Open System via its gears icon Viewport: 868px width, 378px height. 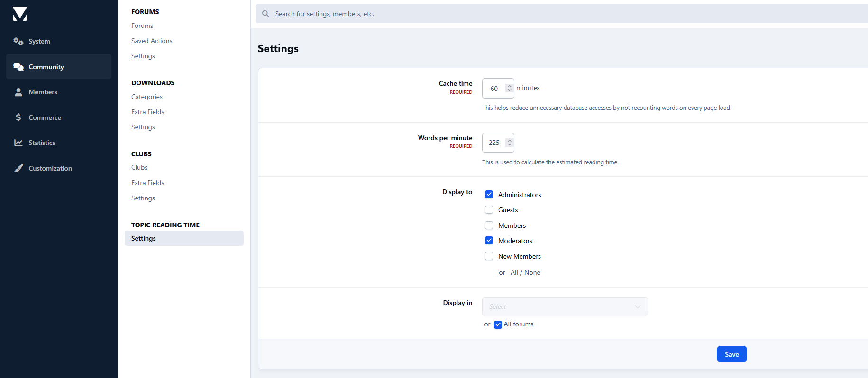click(x=18, y=42)
